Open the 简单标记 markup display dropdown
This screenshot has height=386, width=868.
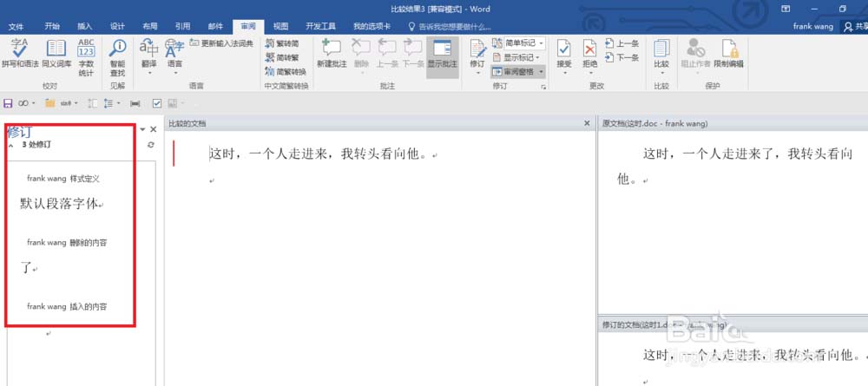click(518, 43)
